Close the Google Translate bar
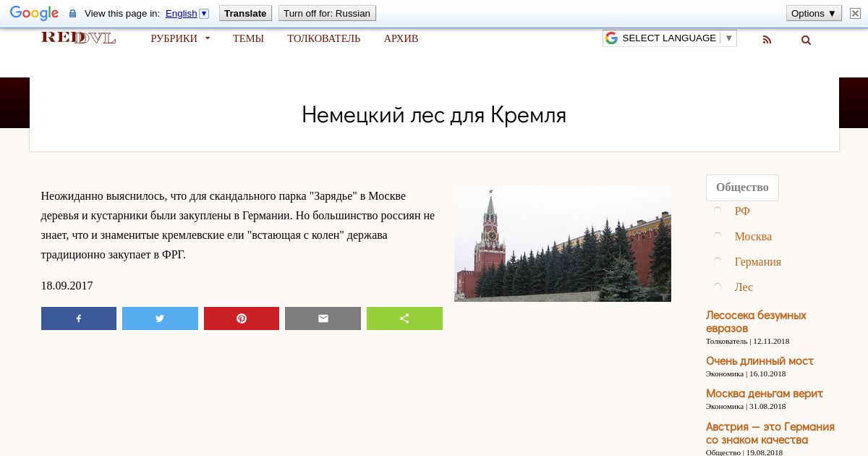This screenshot has height=456, width=868. [855, 13]
